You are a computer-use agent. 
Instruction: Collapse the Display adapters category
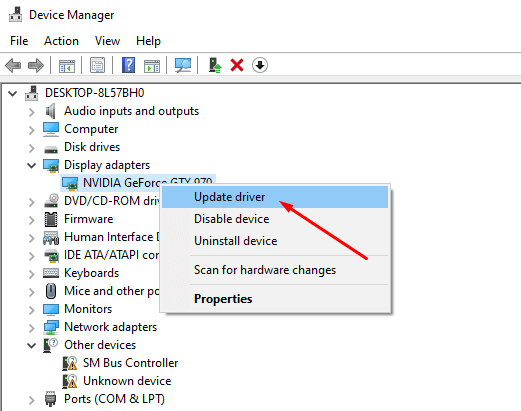(32, 165)
